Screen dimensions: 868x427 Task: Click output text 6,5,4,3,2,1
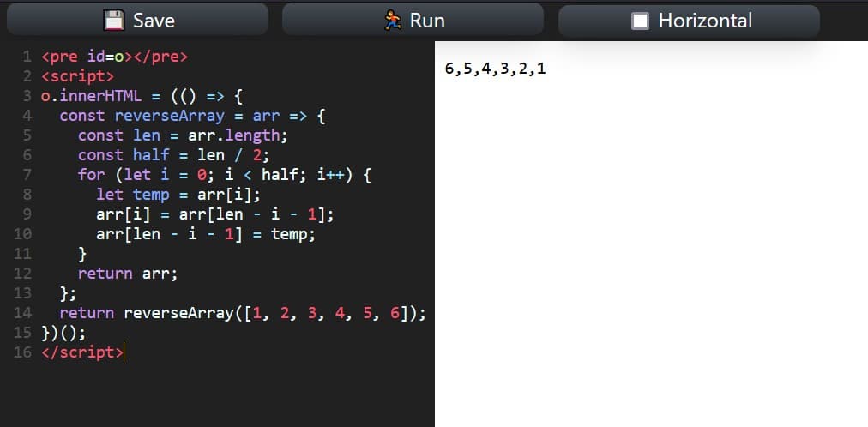[495, 69]
